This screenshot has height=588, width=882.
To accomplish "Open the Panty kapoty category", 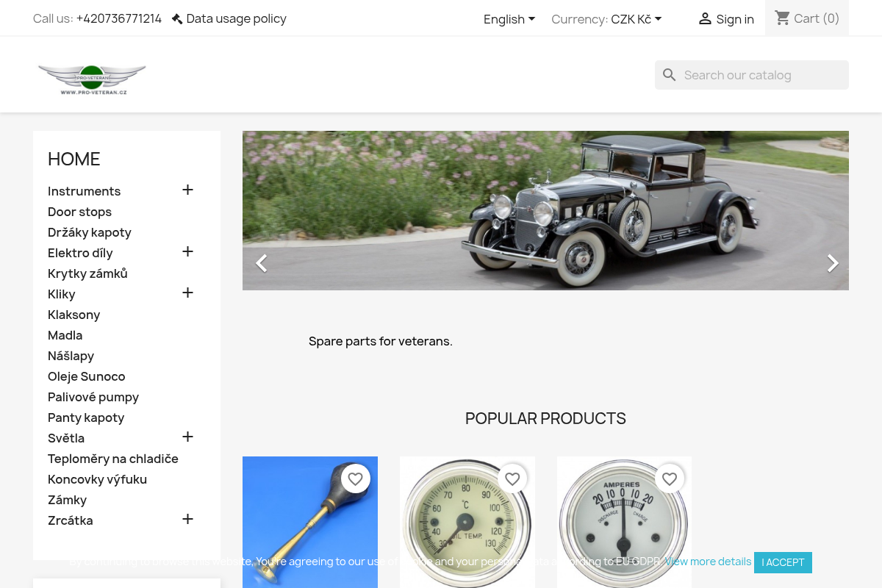I will pos(86,417).
